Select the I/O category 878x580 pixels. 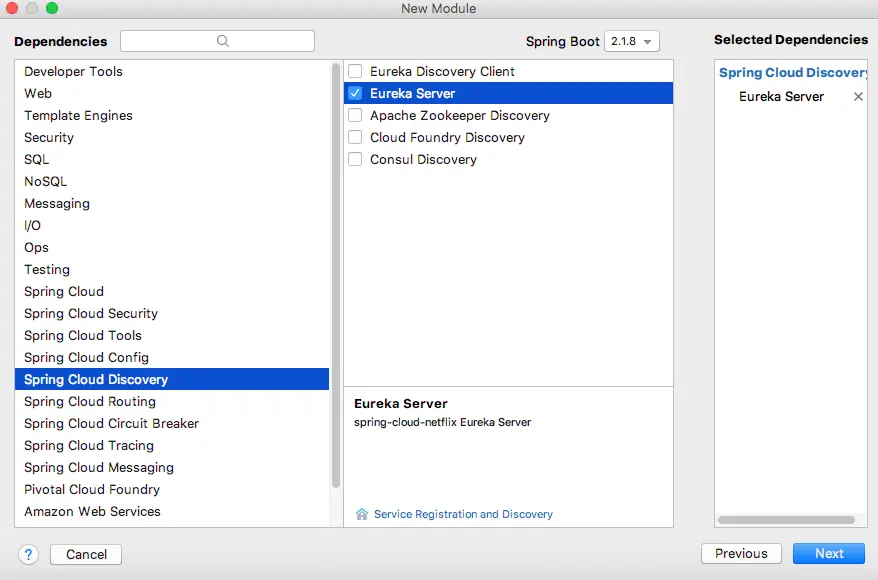tap(172, 225)
